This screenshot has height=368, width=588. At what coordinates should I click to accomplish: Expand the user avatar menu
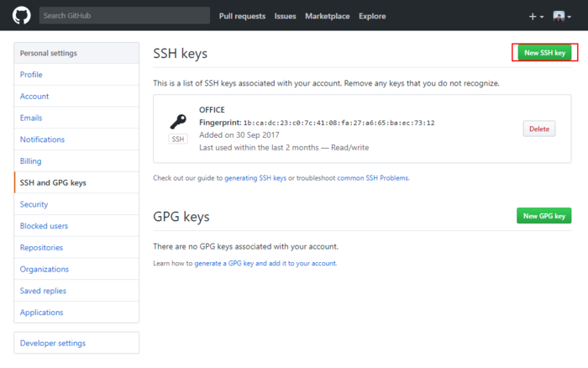point(562,16)
